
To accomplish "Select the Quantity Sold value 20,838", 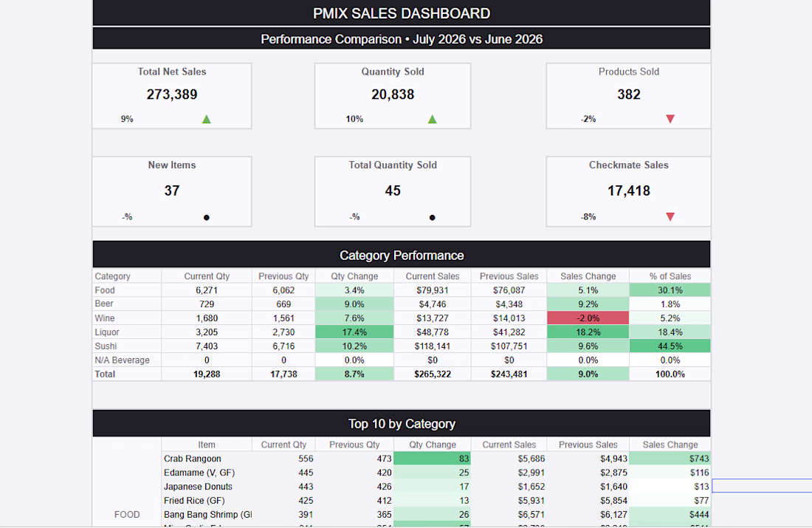I will pyautogui.click(x=393, y=95).
